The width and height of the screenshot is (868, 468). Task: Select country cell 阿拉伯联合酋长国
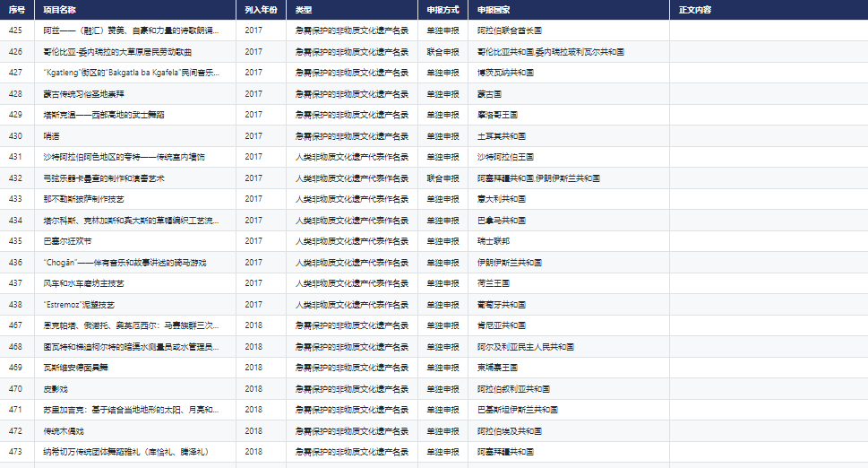coord(510,30)
